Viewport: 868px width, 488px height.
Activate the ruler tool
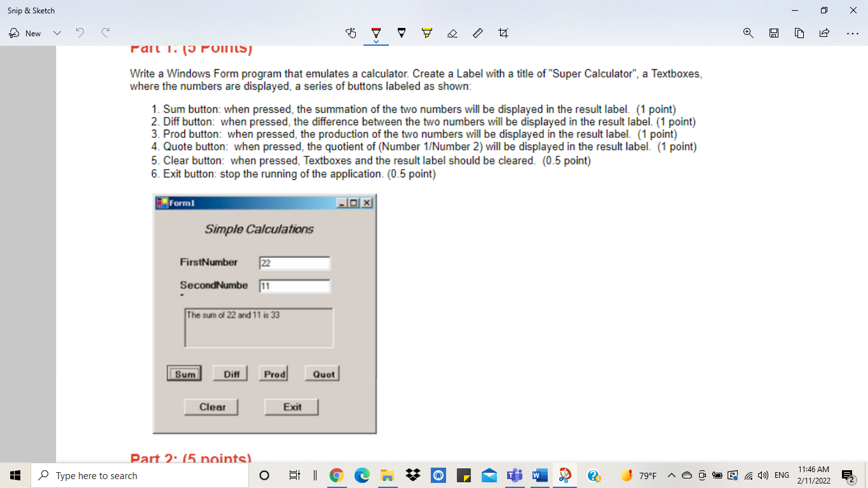[478, 33]
